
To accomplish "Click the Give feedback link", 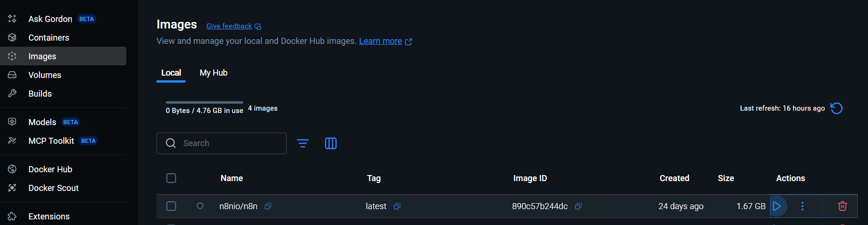I will point(229,26).
